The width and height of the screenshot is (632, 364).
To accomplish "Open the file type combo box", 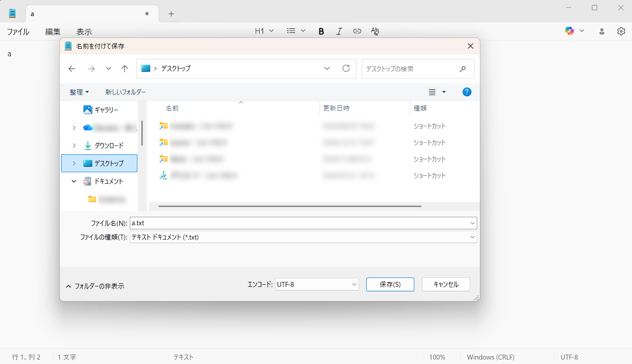I will [x=303, y=237].
